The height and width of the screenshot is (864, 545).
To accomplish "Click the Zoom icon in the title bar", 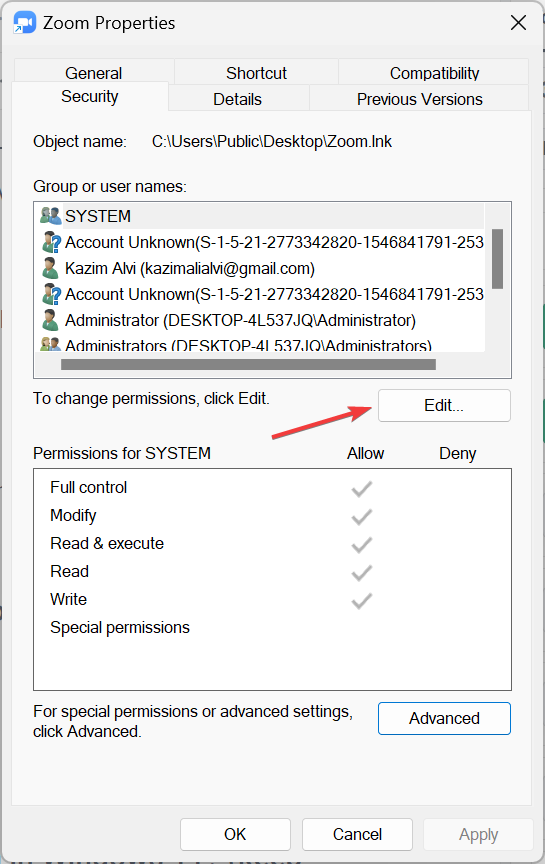I will [25, 23].
